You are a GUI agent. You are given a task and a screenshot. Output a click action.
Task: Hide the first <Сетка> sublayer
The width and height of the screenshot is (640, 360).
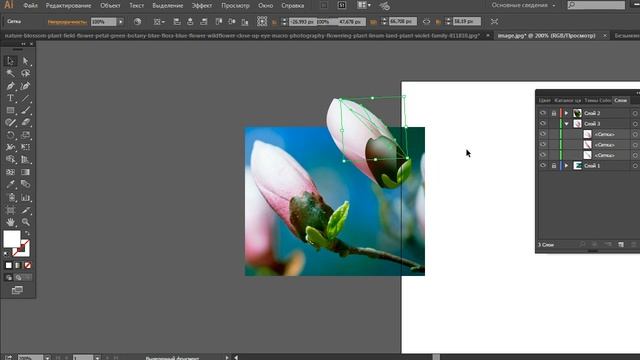coord(542,134)
